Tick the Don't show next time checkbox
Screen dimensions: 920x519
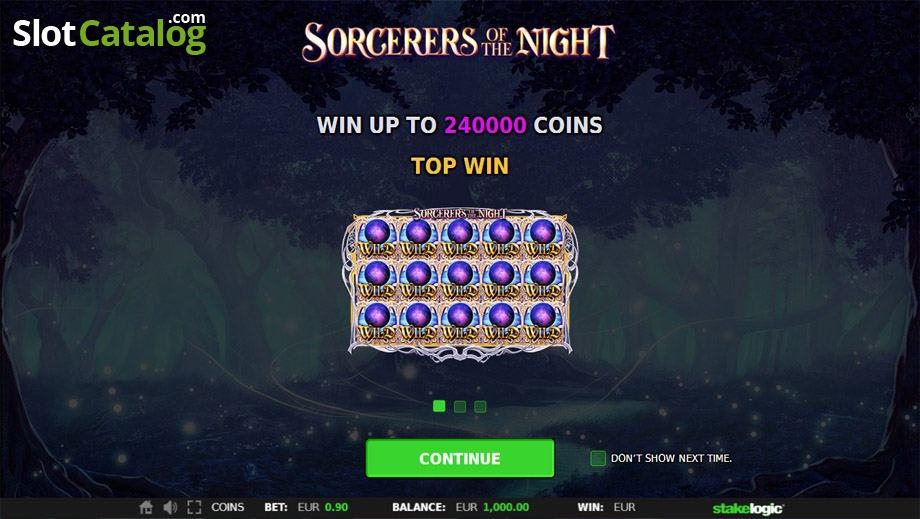tap(598, 458)
